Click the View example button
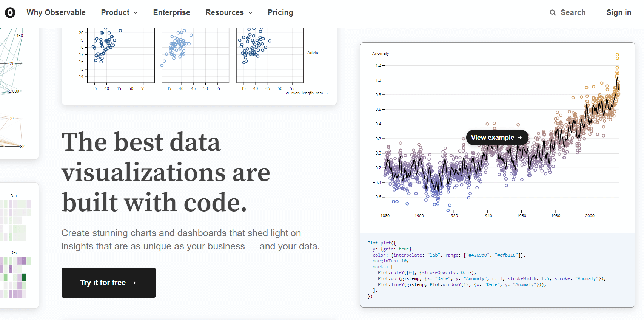The width and height of the screenshot is (644, 320). (x=497, y=138)
